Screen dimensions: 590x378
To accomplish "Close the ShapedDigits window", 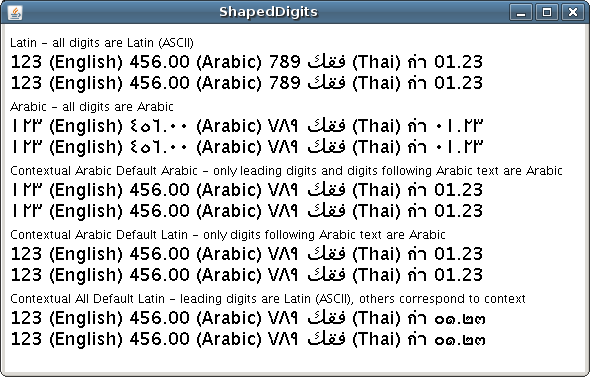I will pyautogui.click(x=573, y=12).
